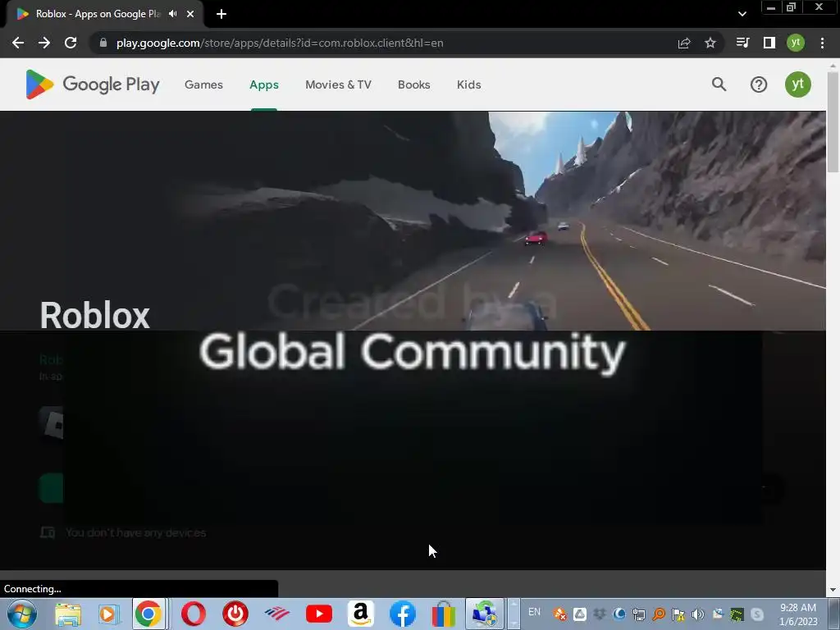Click the computer shield taskbar icon
The width and height of the screenshot is (840, 630).
pos(485,614)
